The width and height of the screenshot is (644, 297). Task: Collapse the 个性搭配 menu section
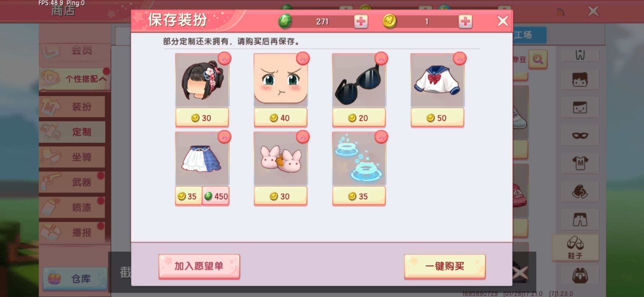pos(75,79)
